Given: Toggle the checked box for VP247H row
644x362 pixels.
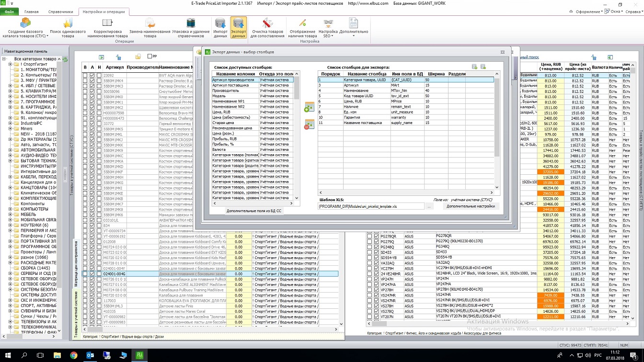Looking at the screenshot, I should tap(377, 279).
